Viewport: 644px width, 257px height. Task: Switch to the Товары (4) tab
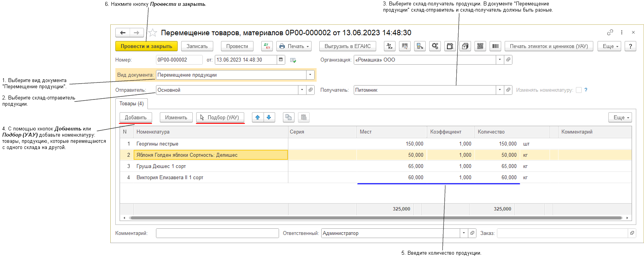131,104
